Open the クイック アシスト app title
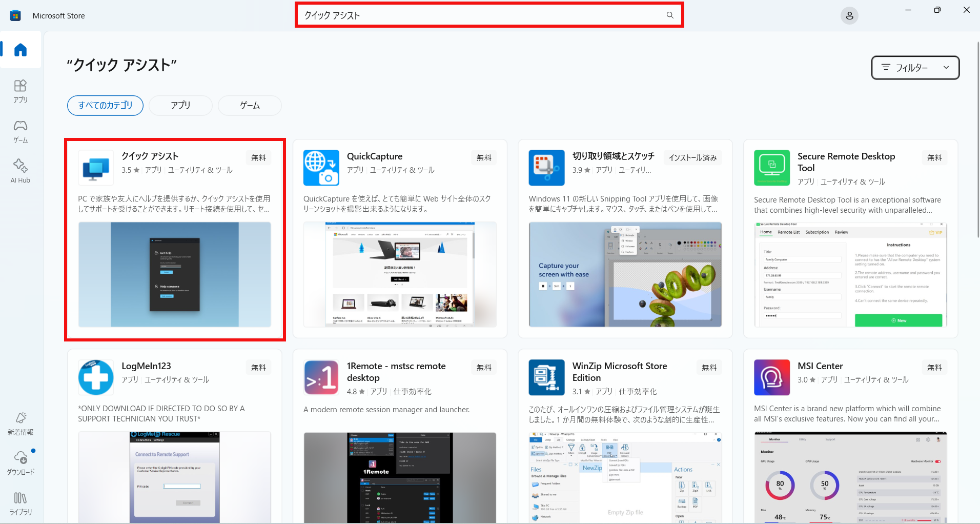The width and height of the screenshot is (980, 524). [x=150, y=156]
